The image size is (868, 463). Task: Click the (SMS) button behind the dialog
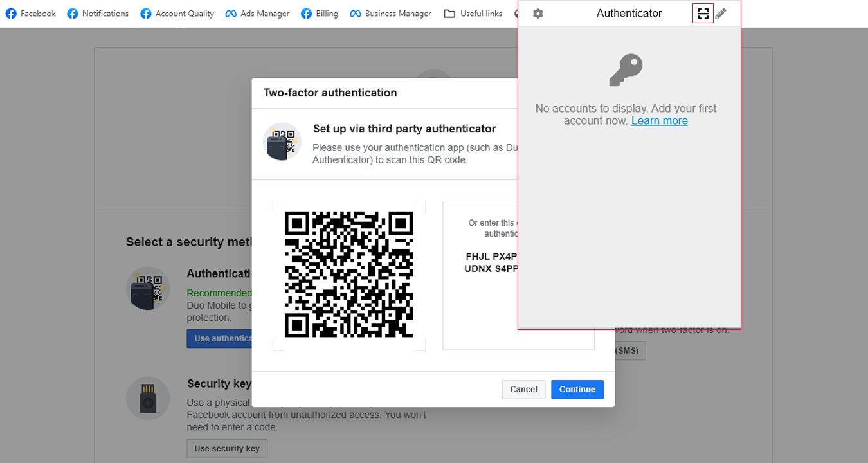tap(630, 350)
